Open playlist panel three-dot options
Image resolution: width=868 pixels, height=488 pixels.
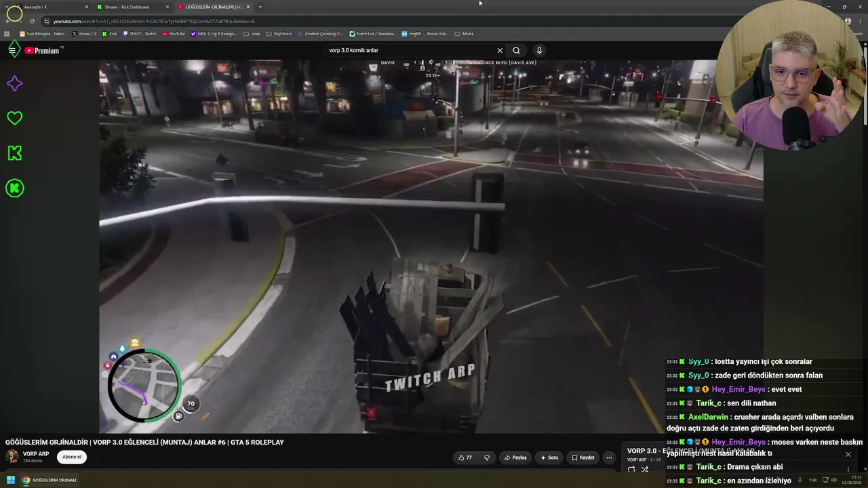(x=848, y=469)
